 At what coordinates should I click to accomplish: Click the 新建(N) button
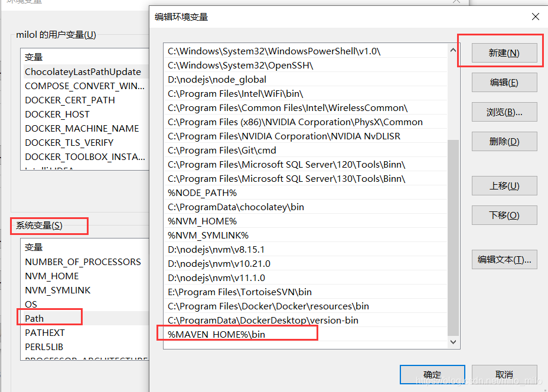tap(504, 53)
